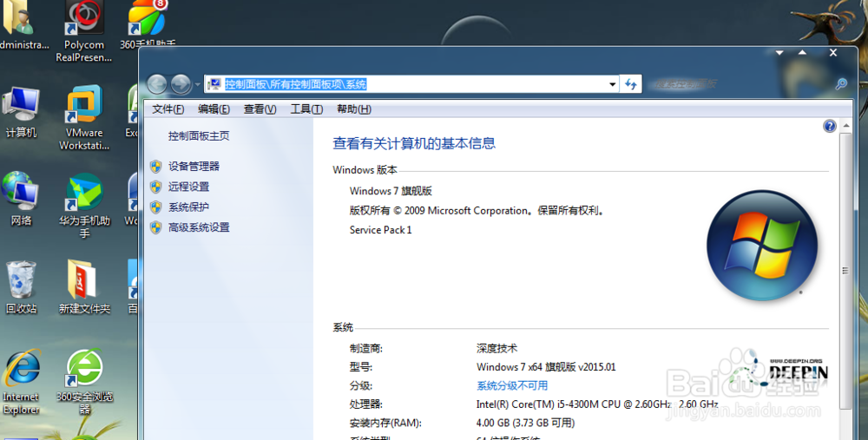The image size is (868, 440).
Task: Click the shield icon beside 高级系统设置
Action: coord(156,227)
